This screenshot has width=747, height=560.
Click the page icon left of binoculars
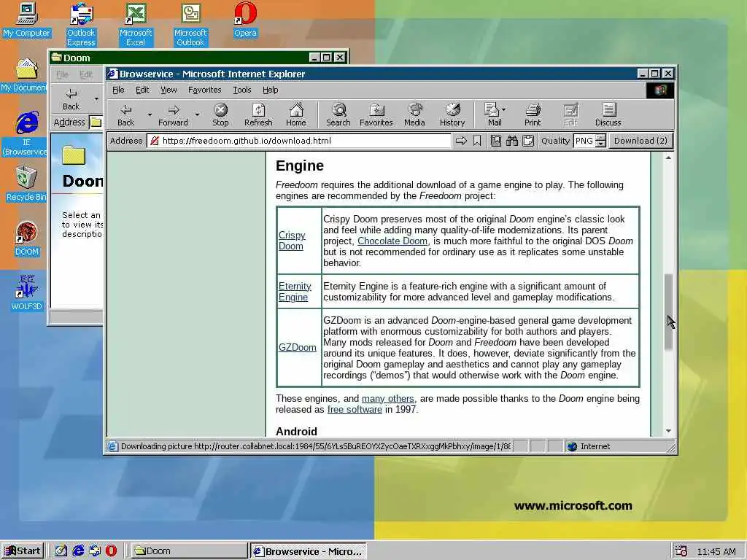496,141
